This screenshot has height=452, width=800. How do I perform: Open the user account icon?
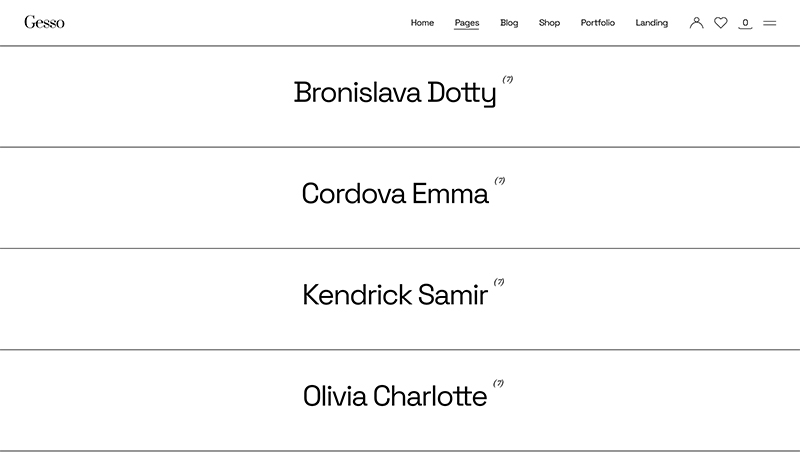coord(696,23)
